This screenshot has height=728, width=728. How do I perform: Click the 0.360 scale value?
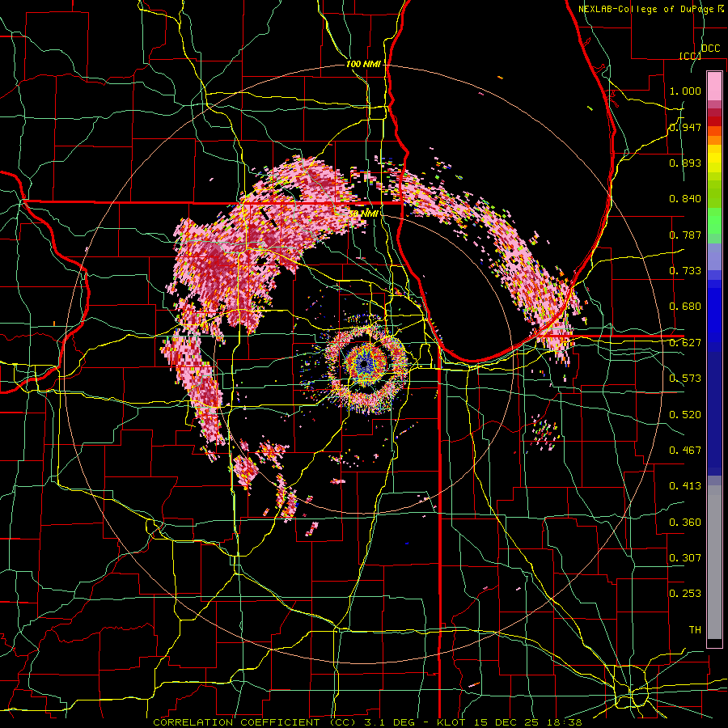(685, 523)
